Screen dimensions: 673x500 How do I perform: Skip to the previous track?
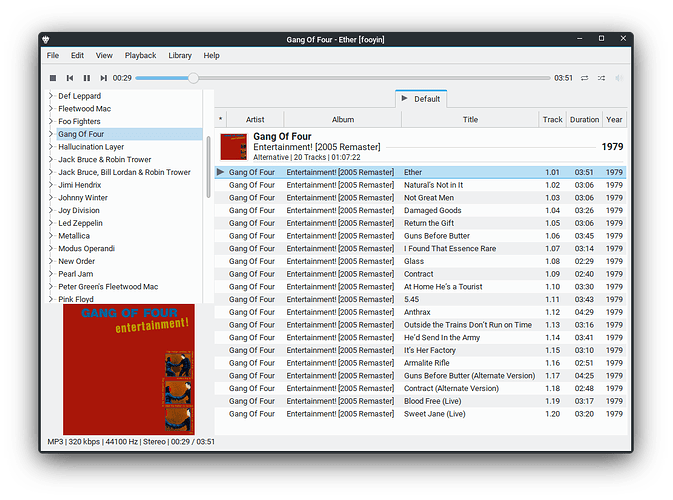tap(70, 78)
